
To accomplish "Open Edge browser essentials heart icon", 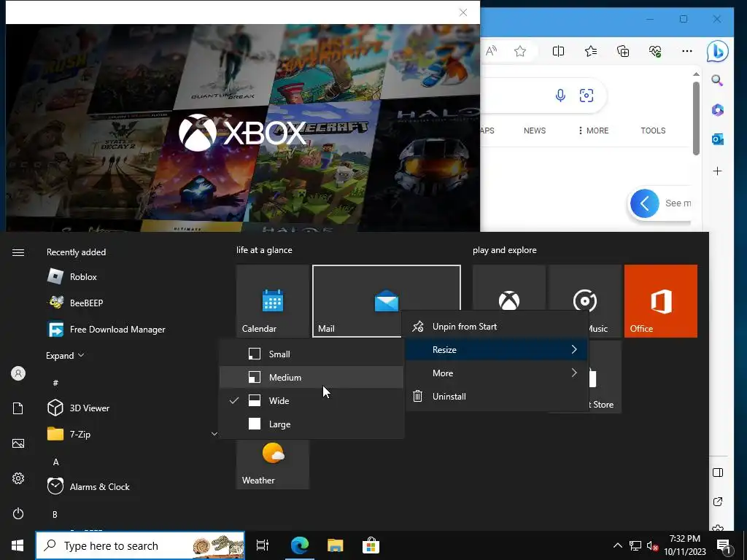I will (x=655, y=51).
